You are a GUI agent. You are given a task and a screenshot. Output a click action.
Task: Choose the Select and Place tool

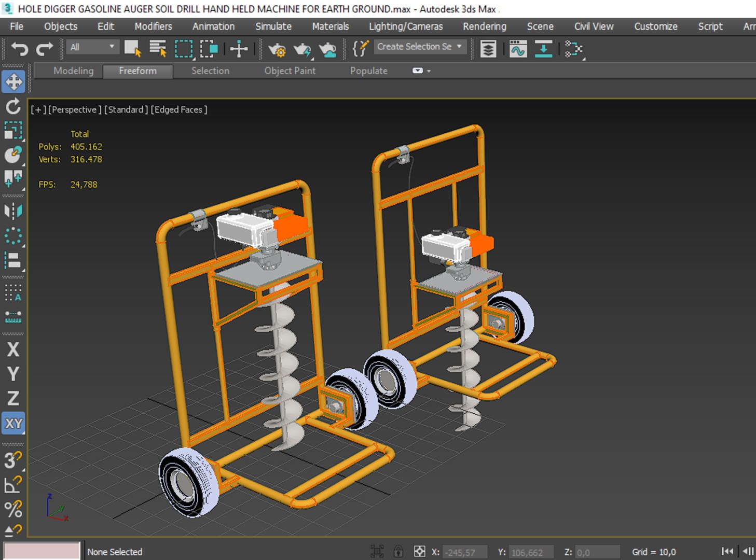coord(13,155)
